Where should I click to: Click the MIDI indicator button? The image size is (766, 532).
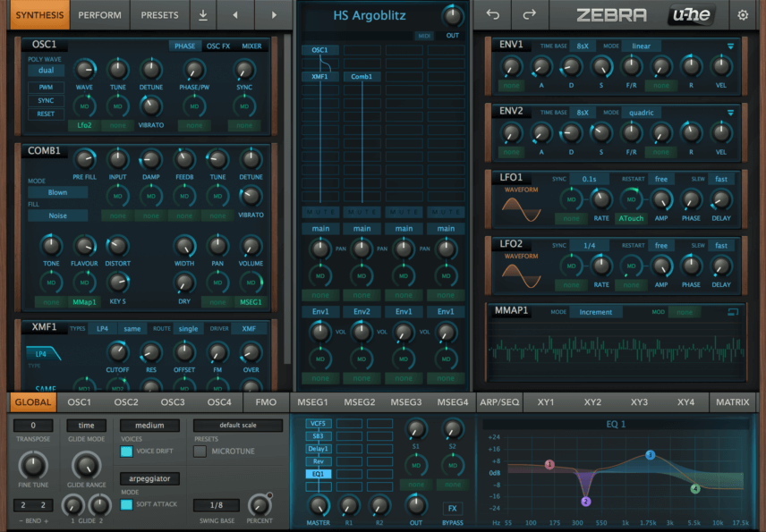[424, 36]
